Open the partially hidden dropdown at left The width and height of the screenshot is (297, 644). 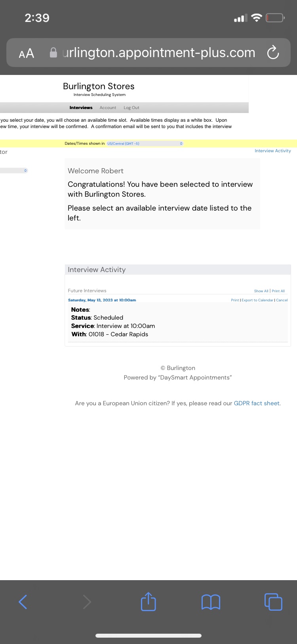point(14,171)
